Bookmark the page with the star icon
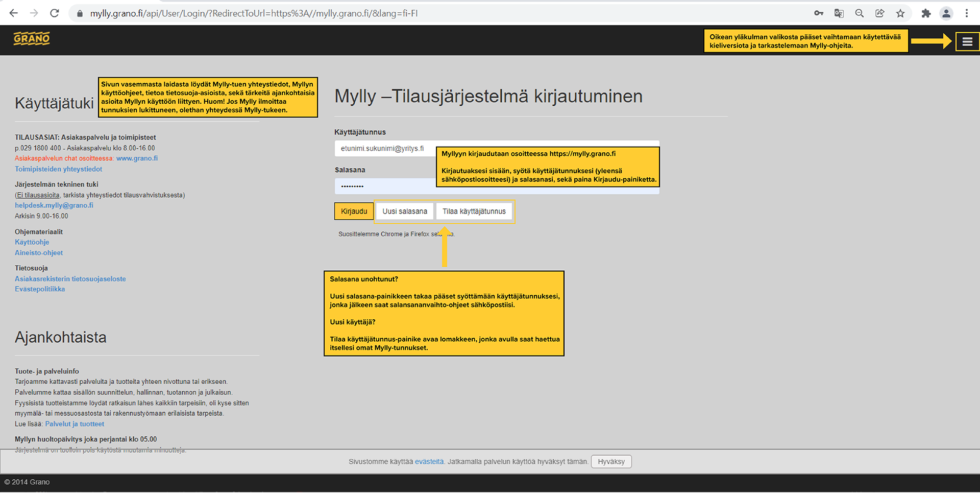Screen dimensions: 980x493 pos(900,13)
